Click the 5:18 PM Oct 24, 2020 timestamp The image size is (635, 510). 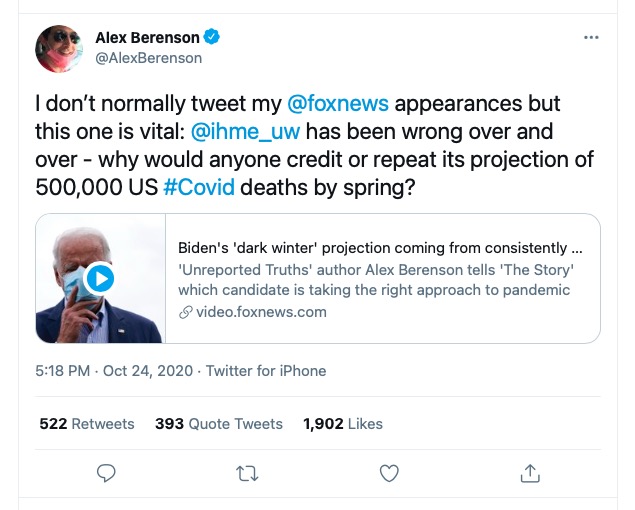[x=115, y=371]
